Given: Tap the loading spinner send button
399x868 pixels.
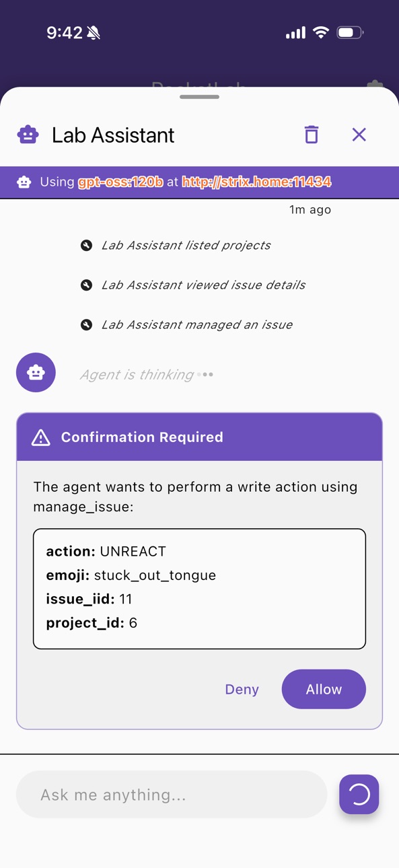Looking at the screenshot, I should 359,795.
